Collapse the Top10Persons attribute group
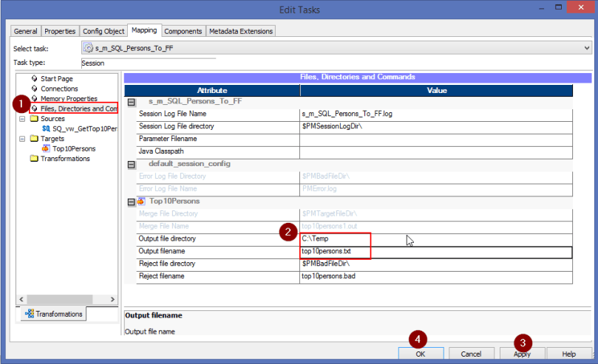Image resolution: width=598 pixels, height=364 pixels. pyautogui.click(x=131, y=201)
